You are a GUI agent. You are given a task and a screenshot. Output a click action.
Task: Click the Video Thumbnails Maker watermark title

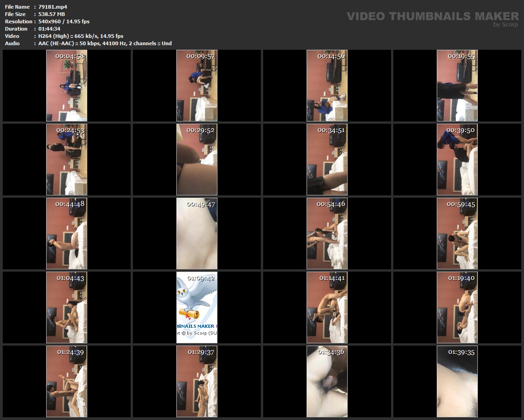click(433, 16)
